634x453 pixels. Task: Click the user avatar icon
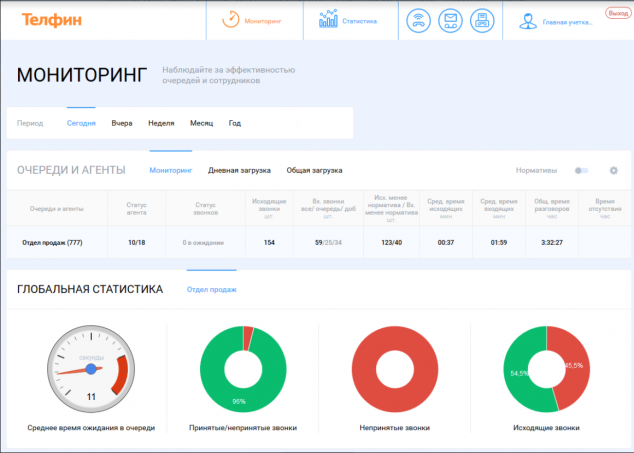pyautogui.click(x=528, y=21)
